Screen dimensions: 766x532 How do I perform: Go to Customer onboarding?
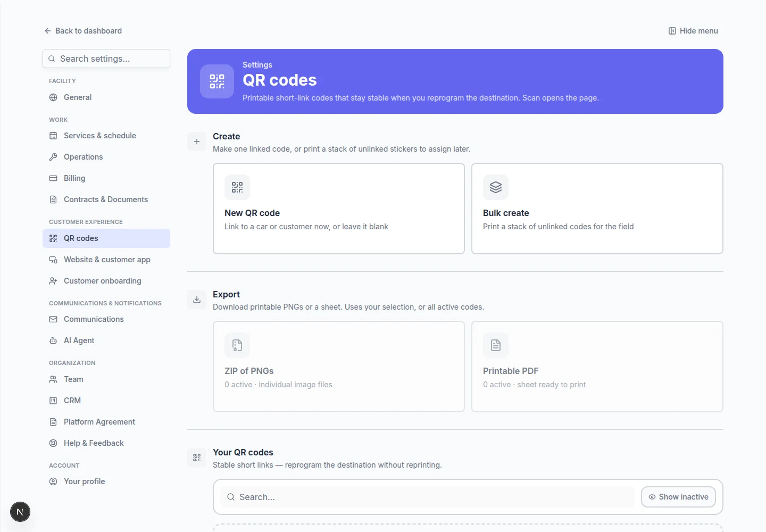tap(106, 281)
